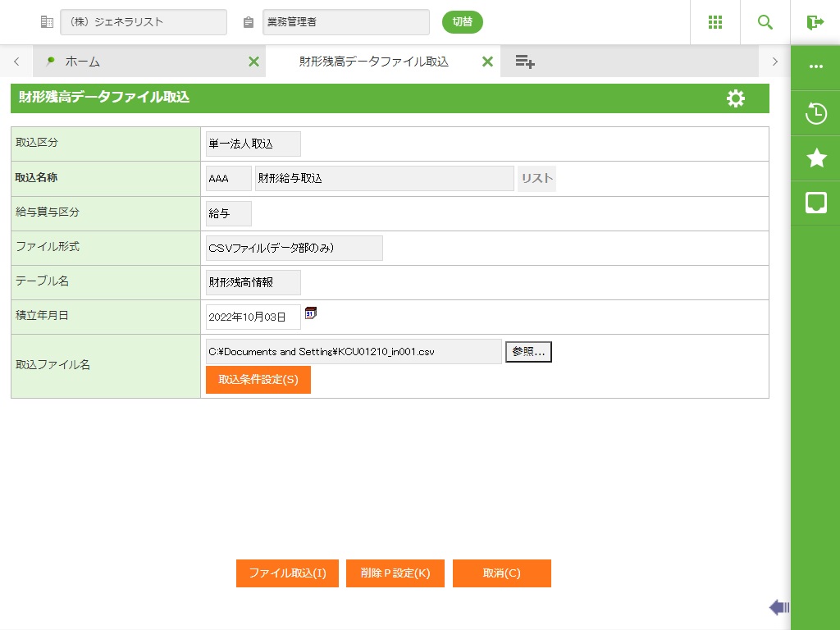Open the settings gear icon
The width and height of the screenshot is (840, 630).
[x=736, y=98]
